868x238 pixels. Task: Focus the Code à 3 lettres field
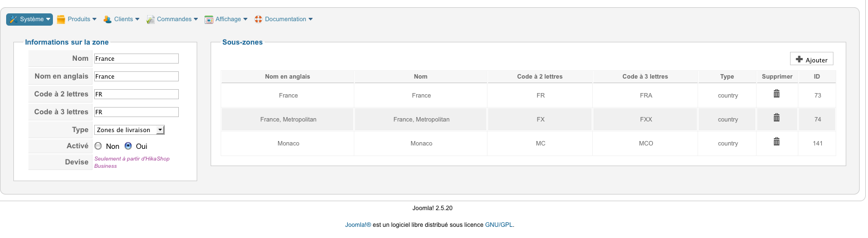coord(136,112)
